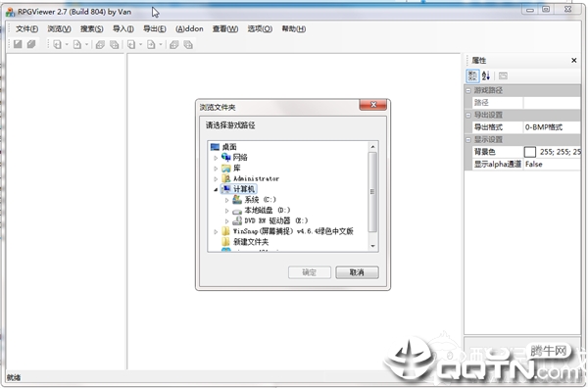The height and width of the screenshot is (388, 588).
Task: Click the property pages icon in 属性 panel
Action: (503, 76)
